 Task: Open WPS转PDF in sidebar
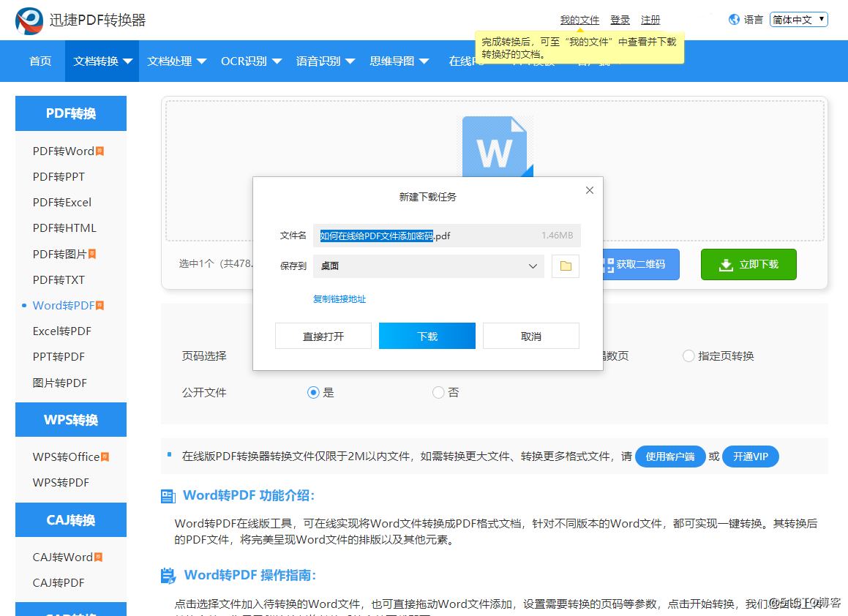pyautogui.click(x=61, y=482)
